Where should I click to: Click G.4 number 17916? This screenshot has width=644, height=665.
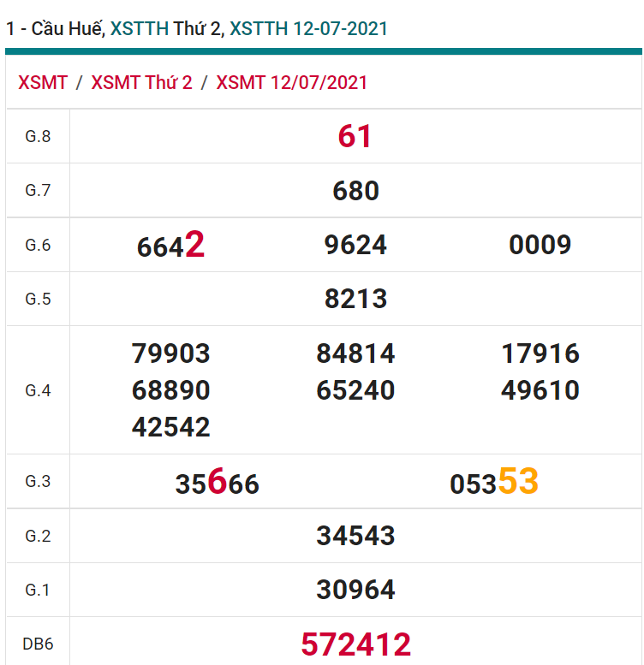[540, 353]
